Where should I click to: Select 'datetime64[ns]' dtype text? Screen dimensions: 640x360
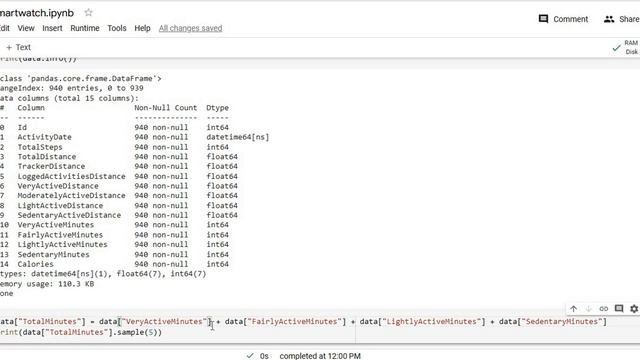238,137
